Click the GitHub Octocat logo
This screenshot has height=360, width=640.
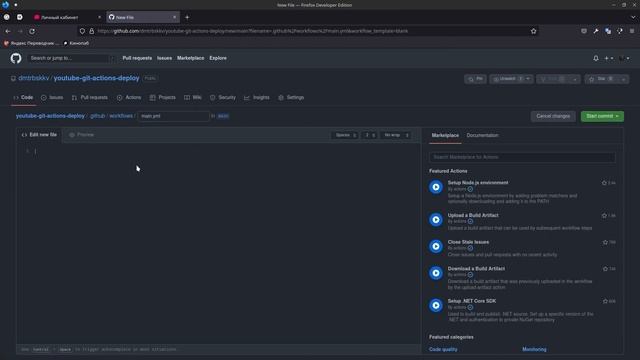[16, 58]
